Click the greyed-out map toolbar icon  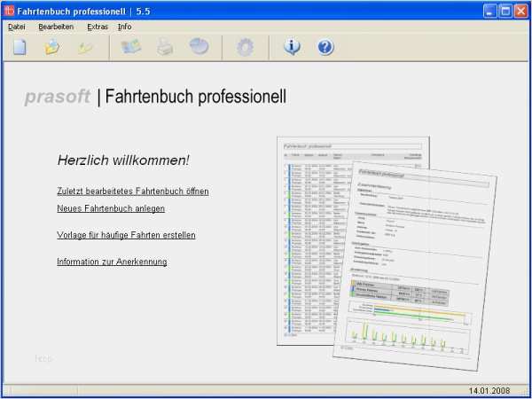(x=131, y=48)
